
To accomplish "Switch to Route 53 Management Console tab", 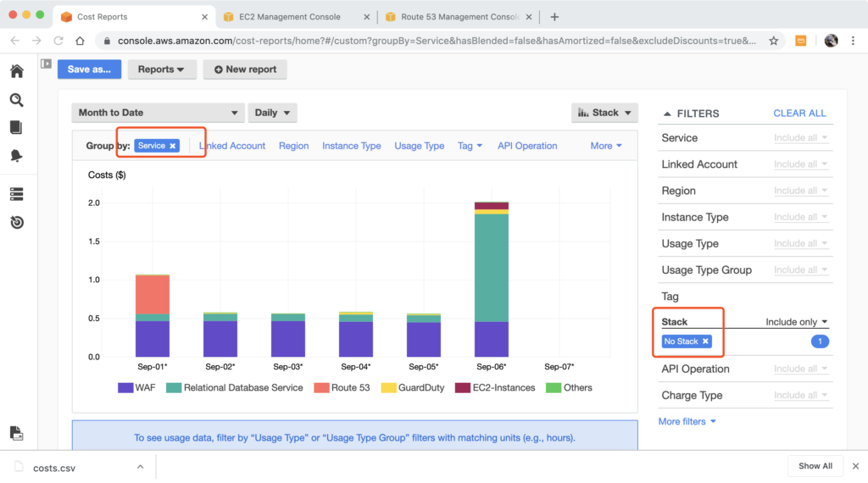I will click(459, 17).
